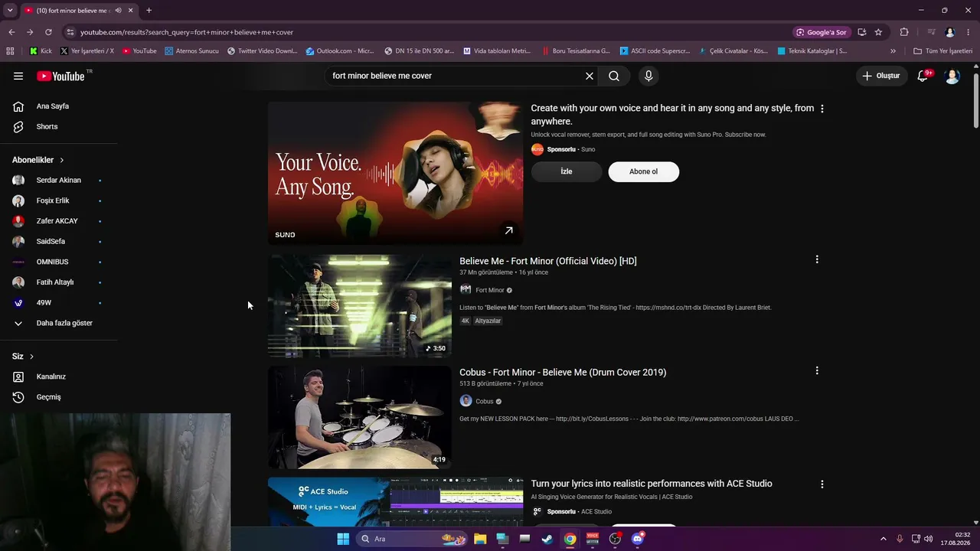Open Discord from the taskbar
This screenshot has width=980, height=551.
pyautogui.click(x=638, y=539)
